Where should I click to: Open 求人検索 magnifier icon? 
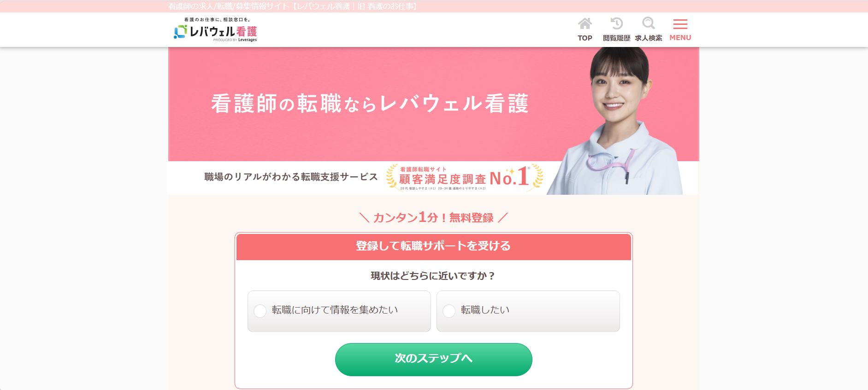click(649, 23)
